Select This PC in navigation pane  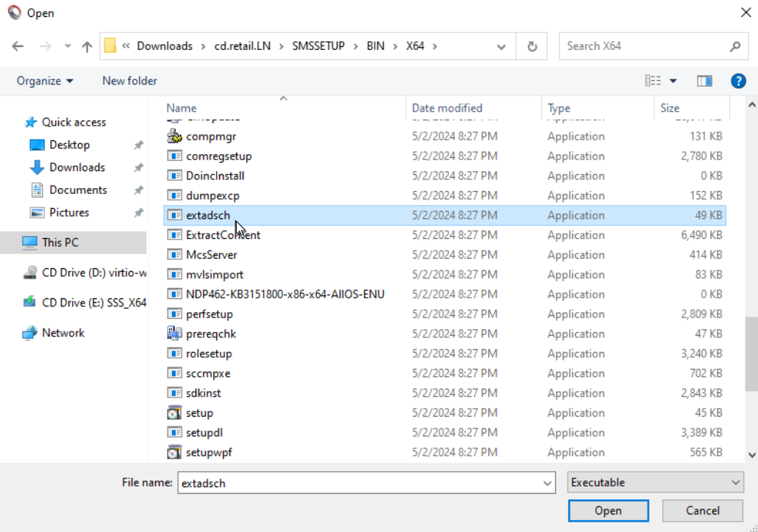pos(60,242)
